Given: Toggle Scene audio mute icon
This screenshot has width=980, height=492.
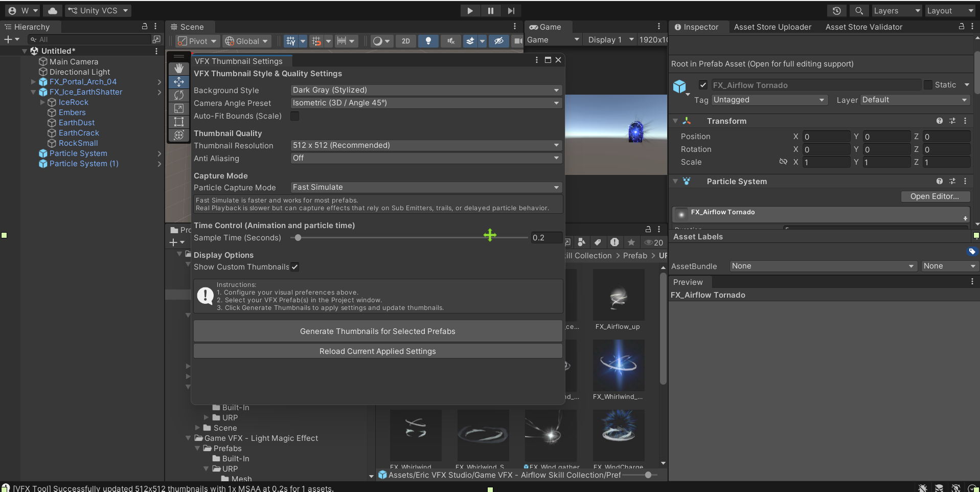Looking at the screenshot, I should point(450,41).
